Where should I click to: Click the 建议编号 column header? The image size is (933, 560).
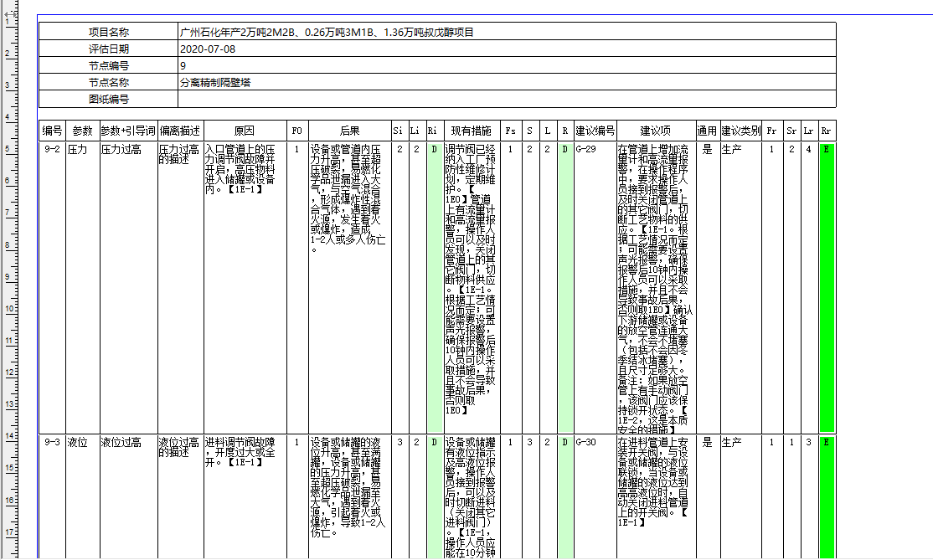(x=595, y=131)
